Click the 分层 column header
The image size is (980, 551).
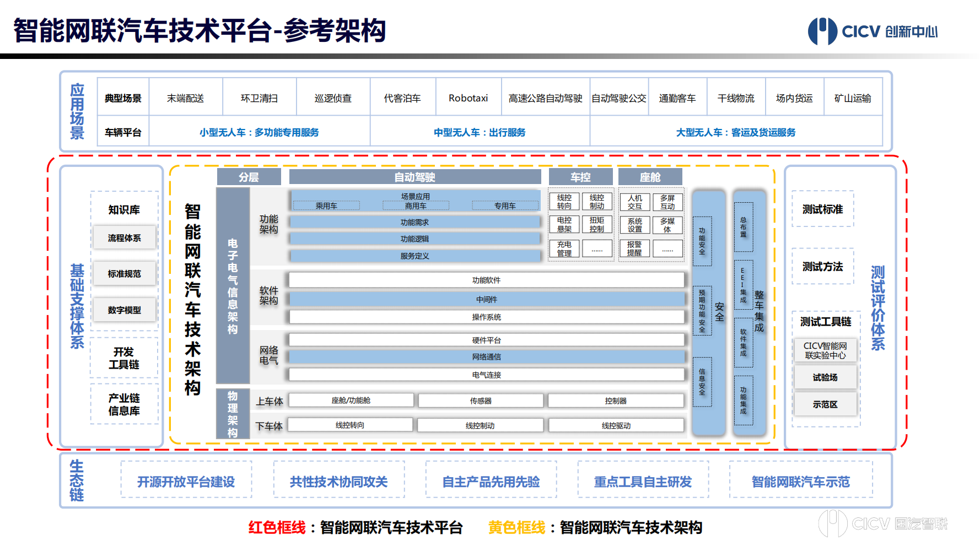[x=249, y=177]
